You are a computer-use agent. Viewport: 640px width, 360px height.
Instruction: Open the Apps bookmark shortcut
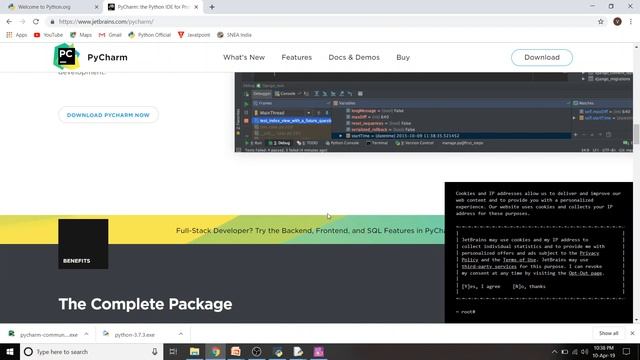(16, 35)
